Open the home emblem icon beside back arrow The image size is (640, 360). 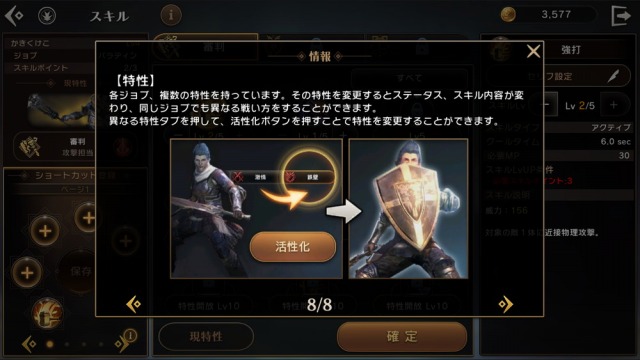pos(47,16)
